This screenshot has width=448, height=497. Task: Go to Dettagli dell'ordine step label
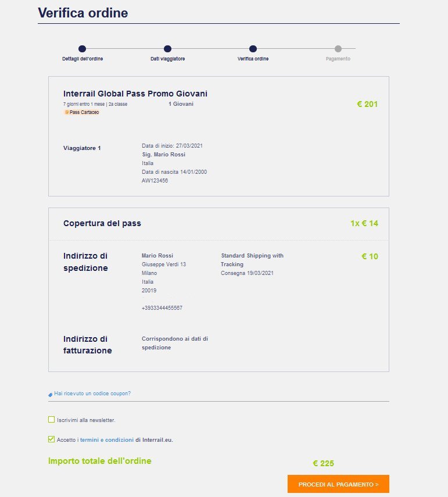click(x=83, y=59)
